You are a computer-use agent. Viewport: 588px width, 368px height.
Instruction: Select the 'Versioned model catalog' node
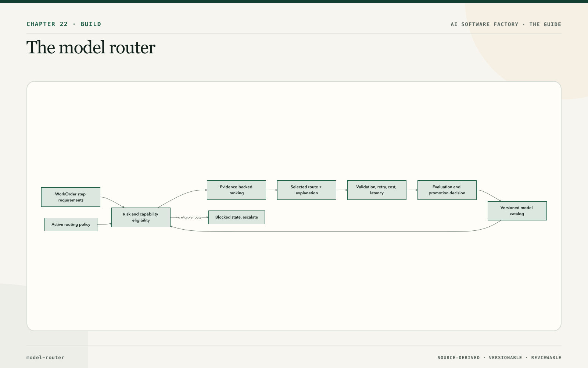click(517, 211)
